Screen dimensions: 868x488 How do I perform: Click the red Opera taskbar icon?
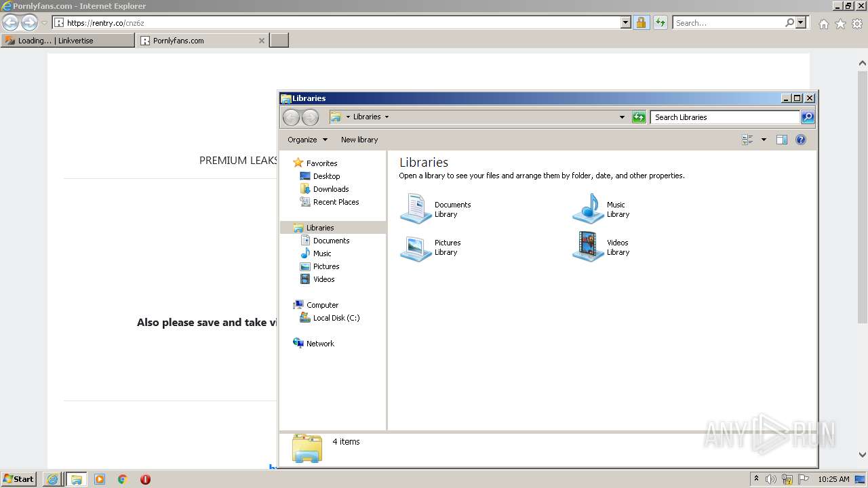click(145, 479)
